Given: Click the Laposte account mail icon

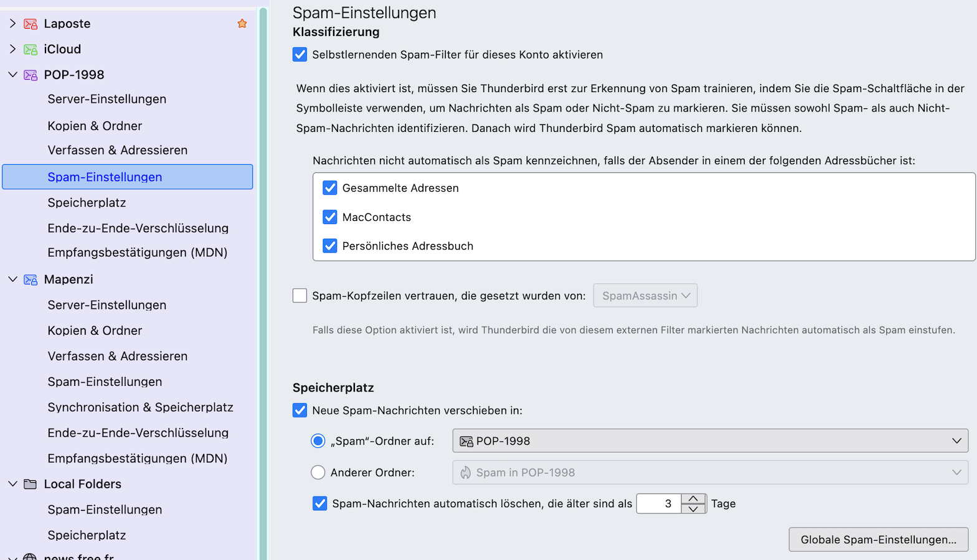Looking at the screenshot, I should pos(31,24).
